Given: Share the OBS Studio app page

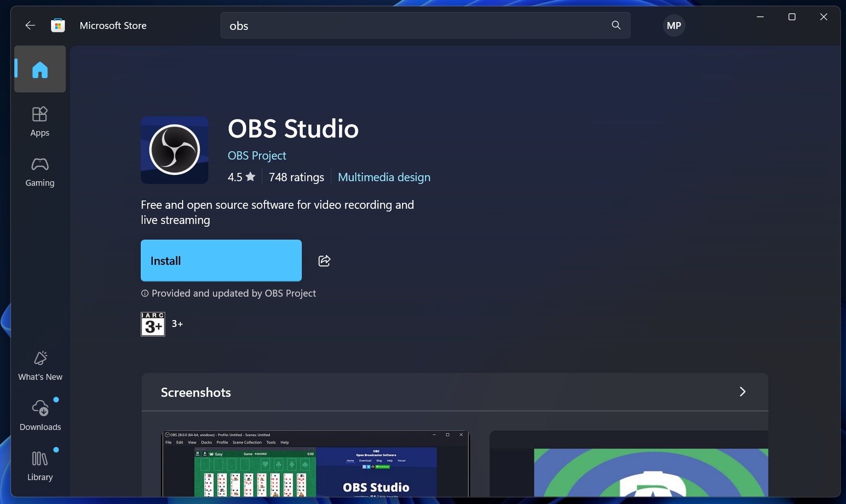Looking at the screenshot, I should [x=324, y=261].
